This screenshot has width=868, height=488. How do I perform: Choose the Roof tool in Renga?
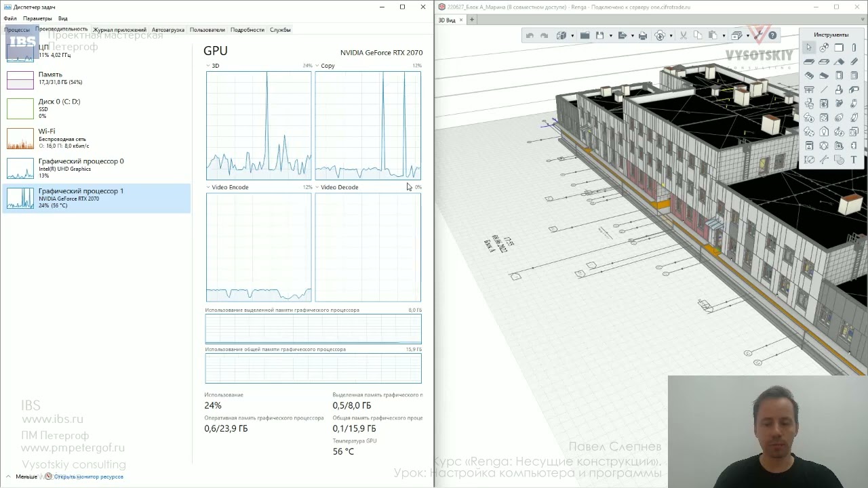(x=839, y=62)
